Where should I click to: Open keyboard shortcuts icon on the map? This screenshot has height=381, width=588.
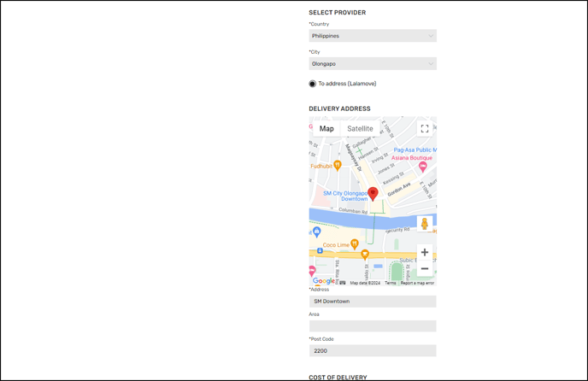[x=343, y=283]
